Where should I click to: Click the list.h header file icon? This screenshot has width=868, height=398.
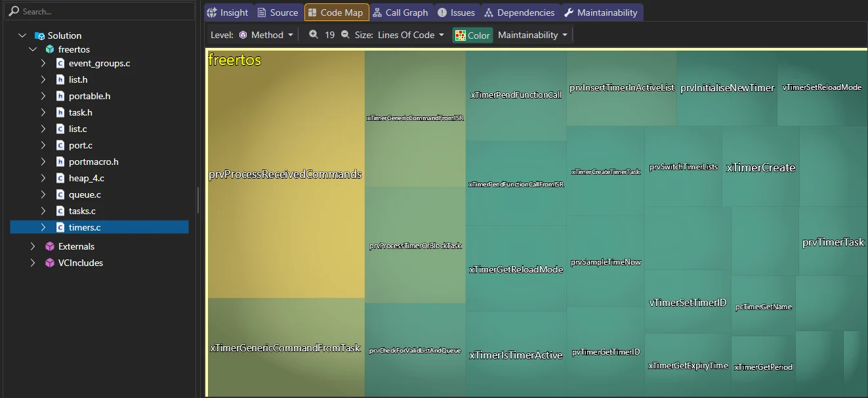60,79
